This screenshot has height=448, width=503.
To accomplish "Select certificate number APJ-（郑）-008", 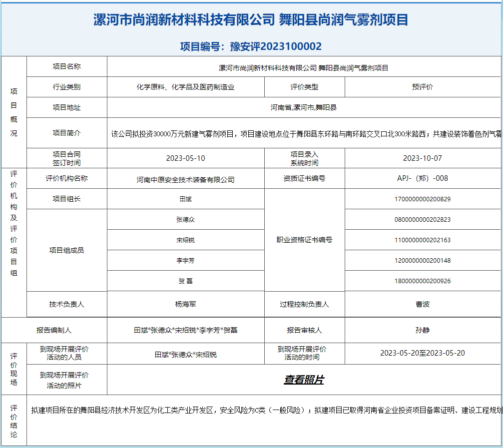I will point(423,178).
